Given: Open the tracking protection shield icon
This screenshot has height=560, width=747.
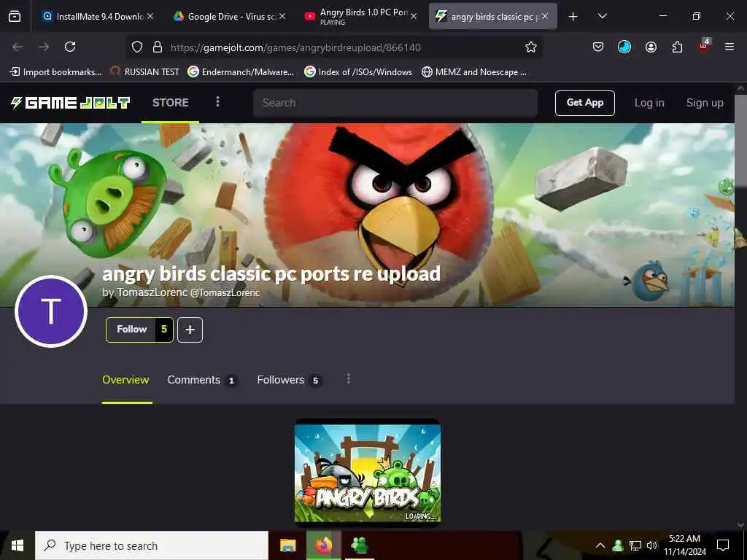Looking at the screenshot, I should [x=137, y=47].
